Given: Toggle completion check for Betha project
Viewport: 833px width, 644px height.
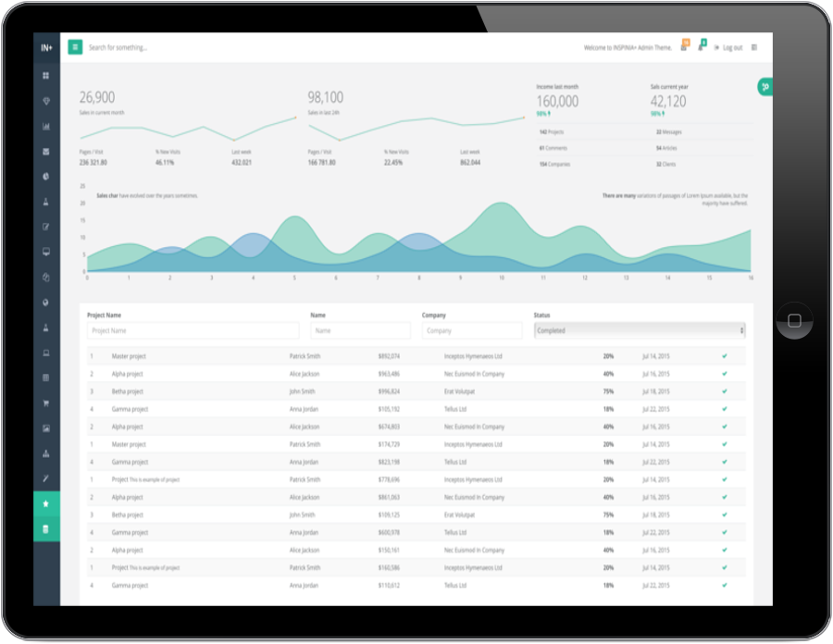Looking at the screenshot, I should coord(724,390).
